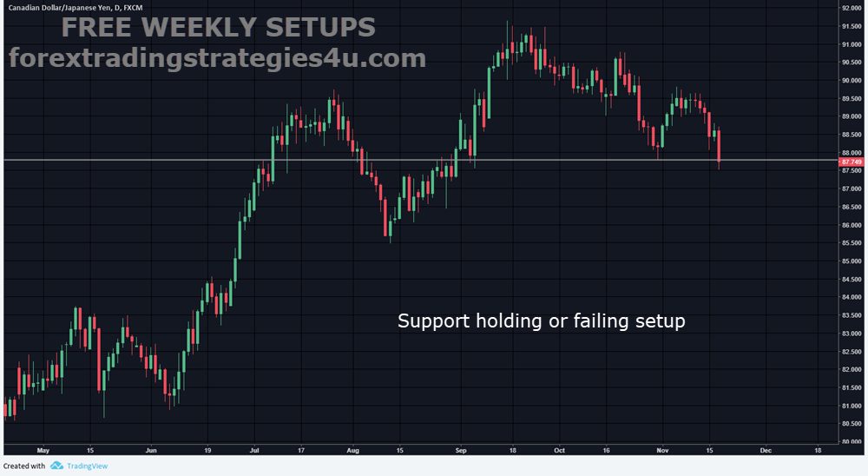Click the Sep label on date axis

tap(461, 451)
